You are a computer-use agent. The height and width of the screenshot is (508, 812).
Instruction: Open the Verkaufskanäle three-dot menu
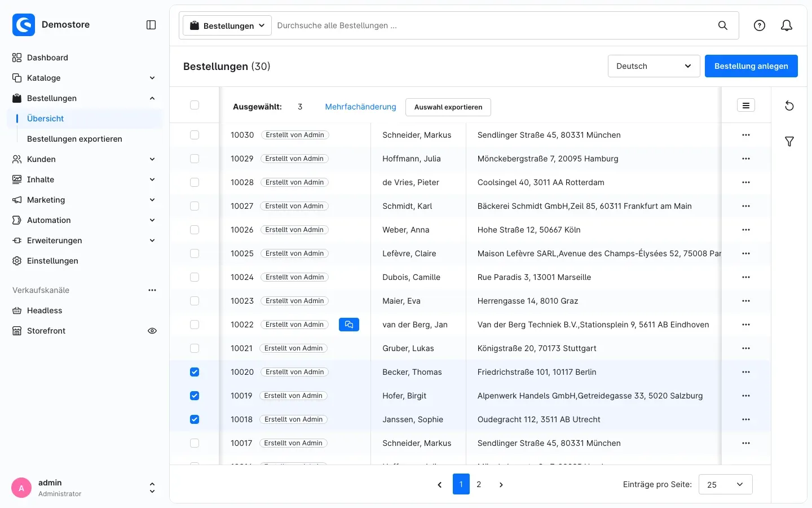pyautogui.click(x=152, y=290)
